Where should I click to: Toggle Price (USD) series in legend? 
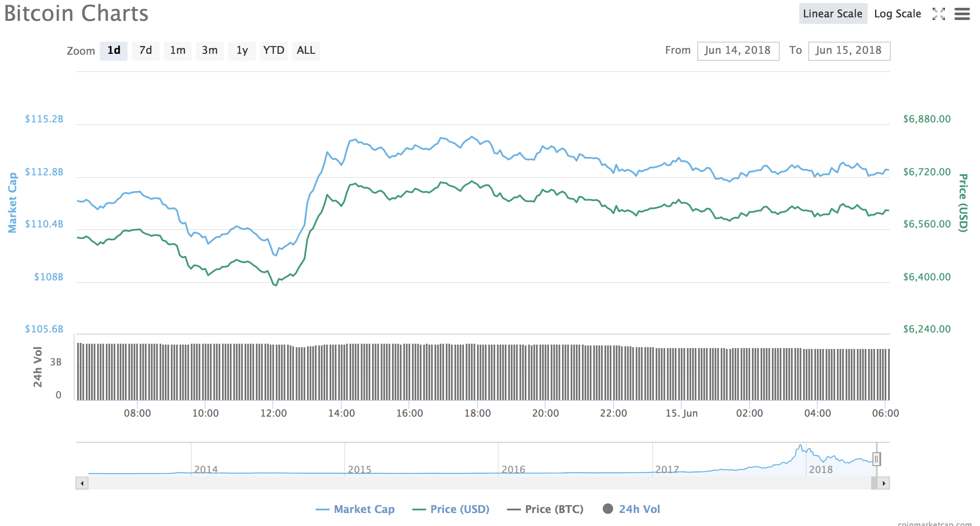click(451, 509)
